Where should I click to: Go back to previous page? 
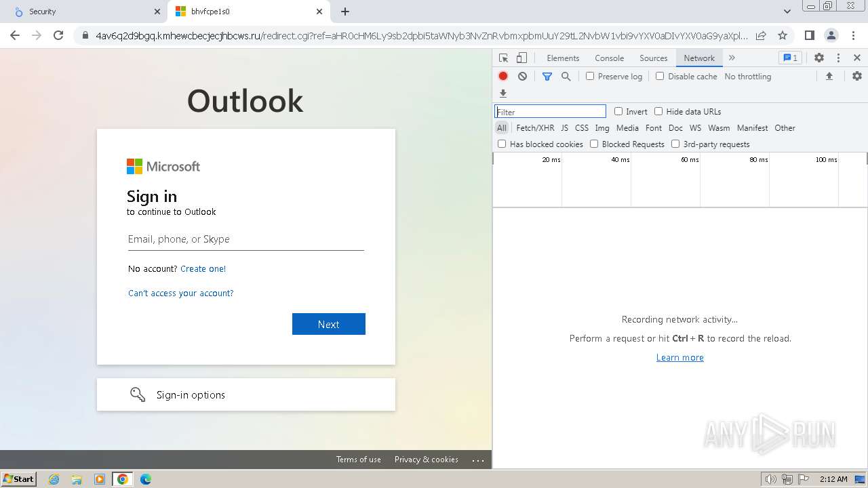tap(15, 35)
